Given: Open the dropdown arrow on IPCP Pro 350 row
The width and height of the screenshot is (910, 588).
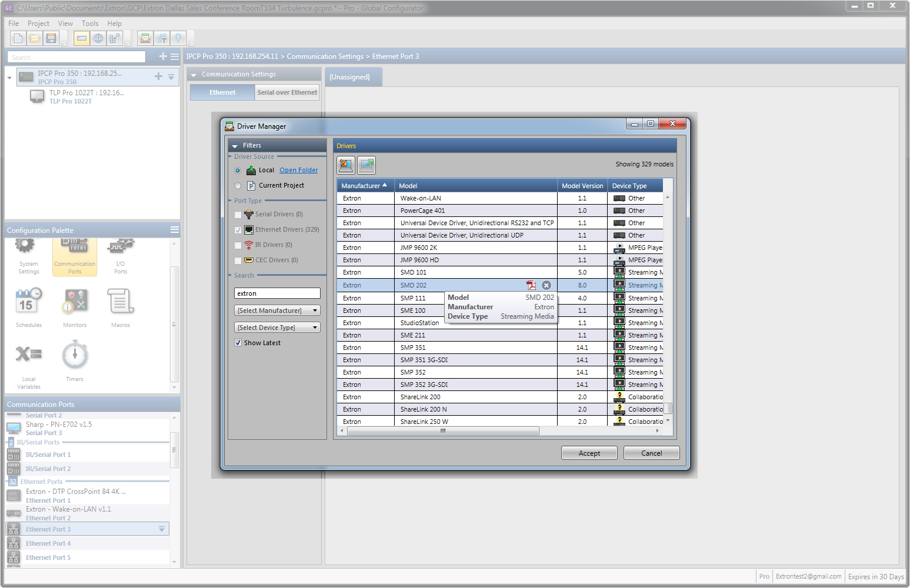Looking at the screenshot, I should point(171,76).
